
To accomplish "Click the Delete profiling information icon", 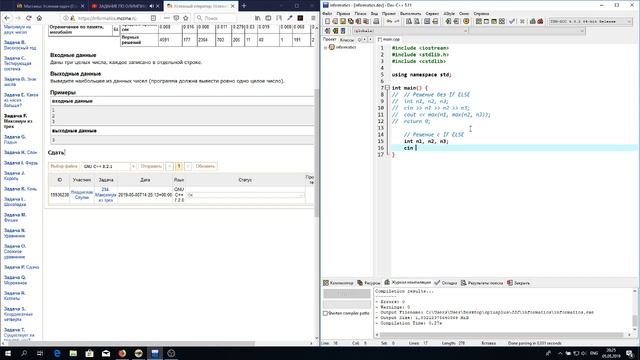I will [x=540, y=21].
